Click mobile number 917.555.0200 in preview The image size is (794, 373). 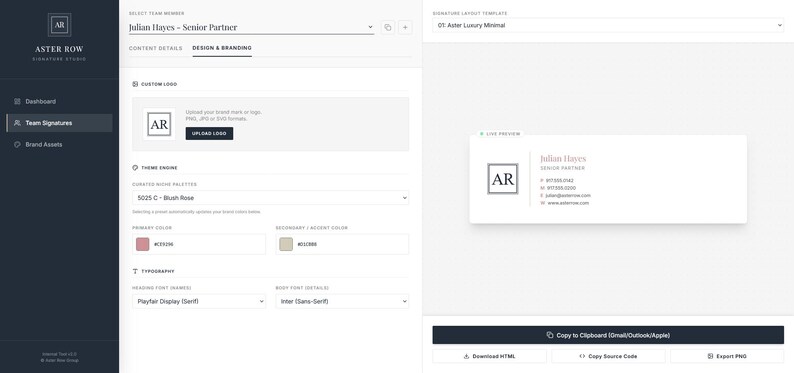tap(561, 188)
